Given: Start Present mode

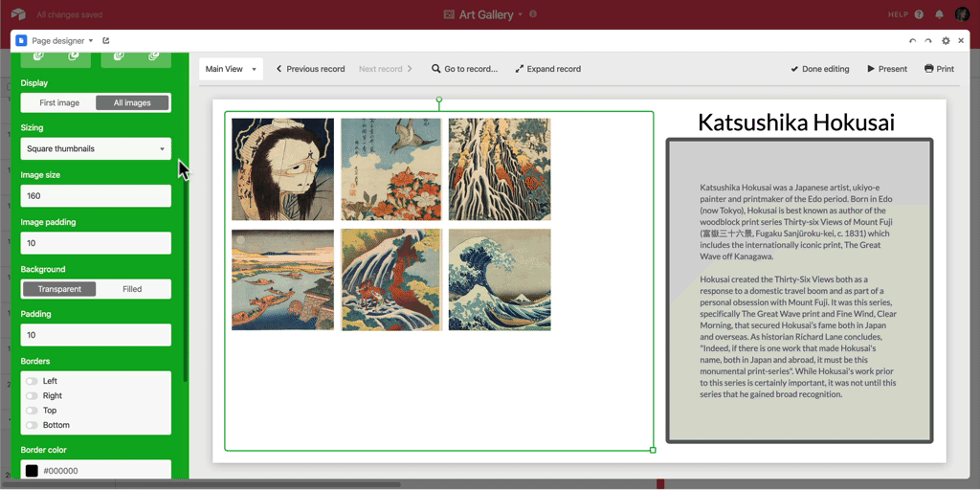Looking at the screenshot, I should click(x=887, y=69).
